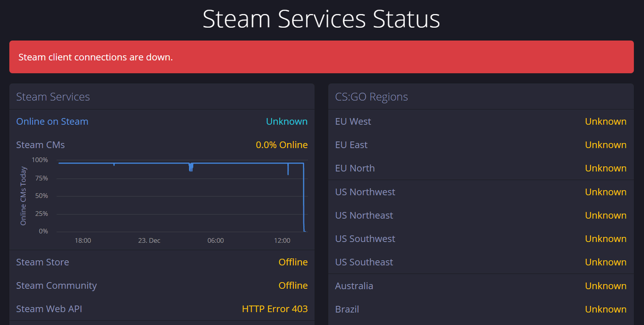Image resolution: width=644 pixels, height=325 pixels.
Task: Select the CS:GO Regions panel heading
Action: point(371,97)
